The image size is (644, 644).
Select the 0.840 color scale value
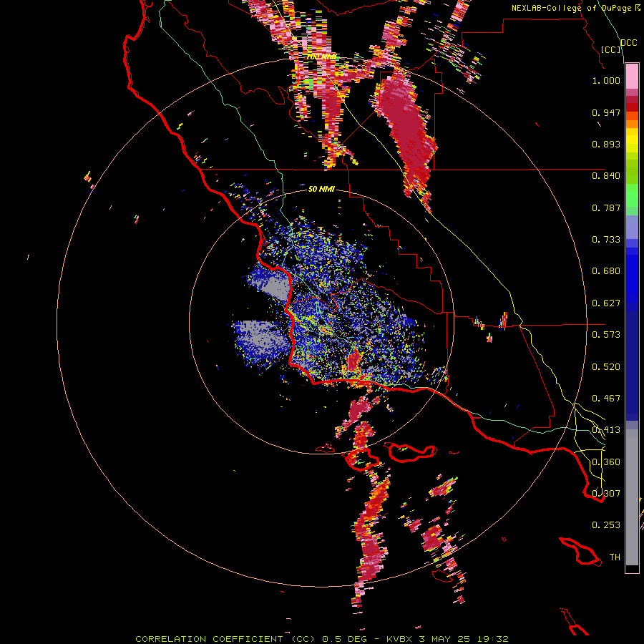606,176
